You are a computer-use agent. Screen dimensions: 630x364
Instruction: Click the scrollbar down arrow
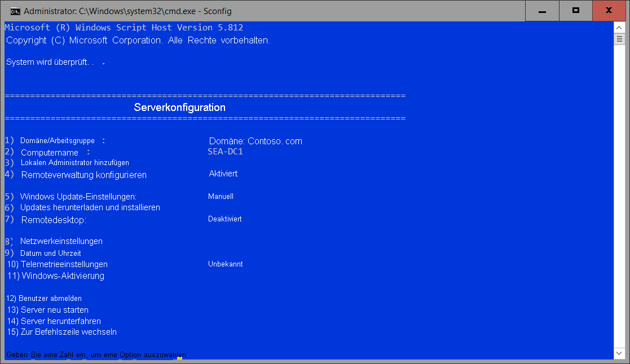pos(620,353)
